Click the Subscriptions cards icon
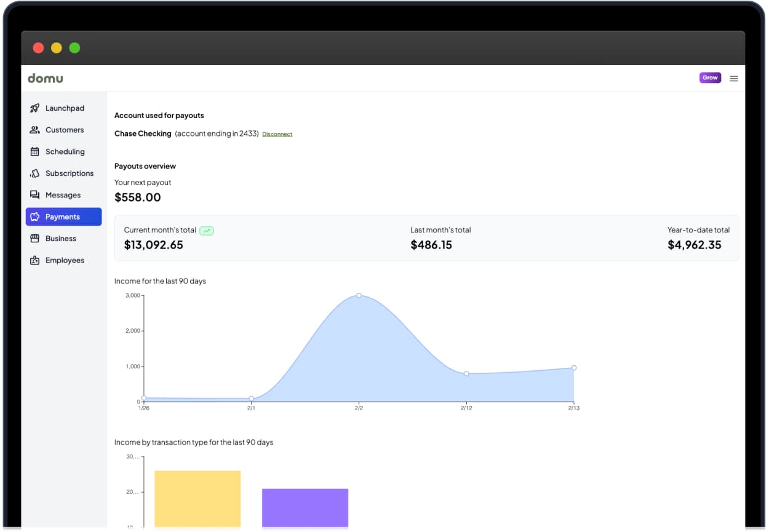The width and height of the screenshot is (769, 532). [35, 173]
